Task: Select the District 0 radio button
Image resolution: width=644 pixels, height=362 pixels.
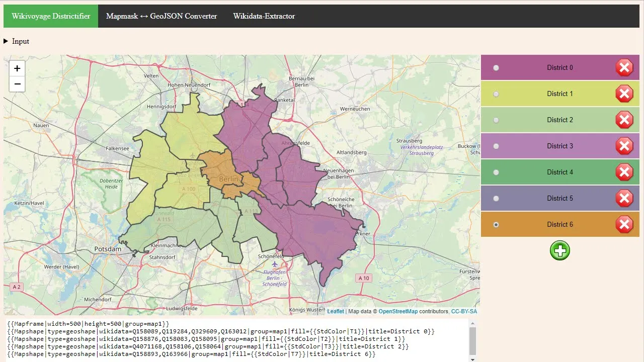Action: click(496, 68)
